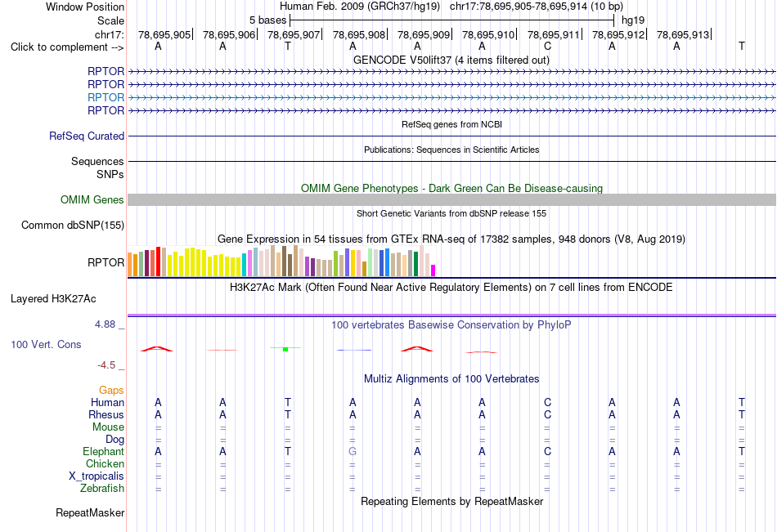Click the Scale track label

(110, 20)
